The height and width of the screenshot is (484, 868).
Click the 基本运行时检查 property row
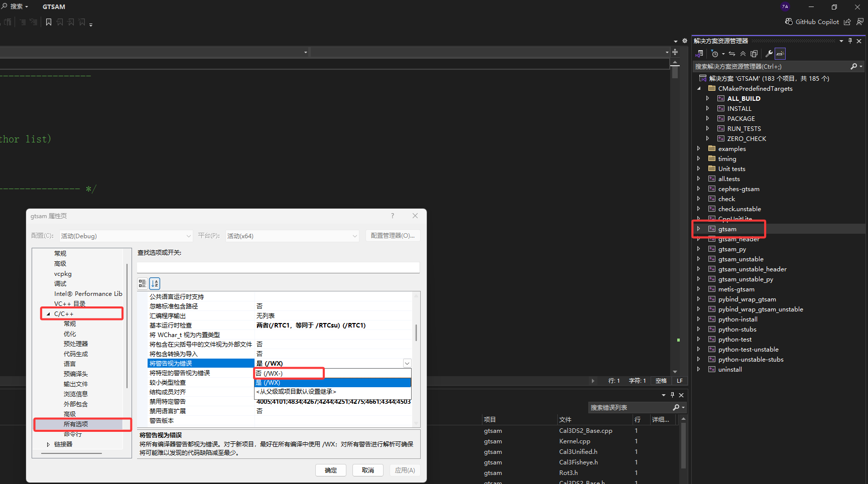(x=279, y=326)
